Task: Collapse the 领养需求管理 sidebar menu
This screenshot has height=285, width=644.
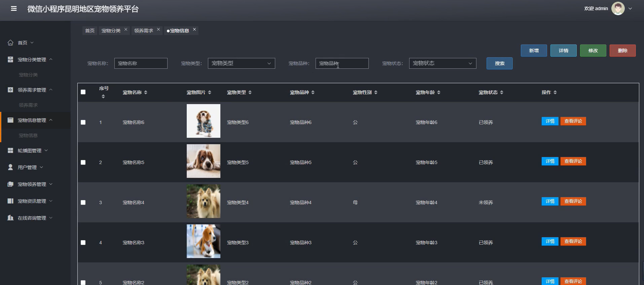Action: [51, 90]
